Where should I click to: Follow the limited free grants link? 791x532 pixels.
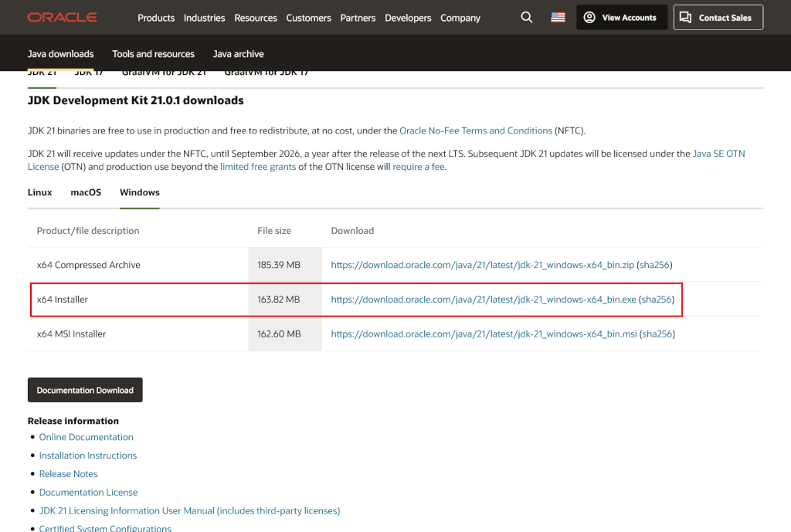point(258,167)
